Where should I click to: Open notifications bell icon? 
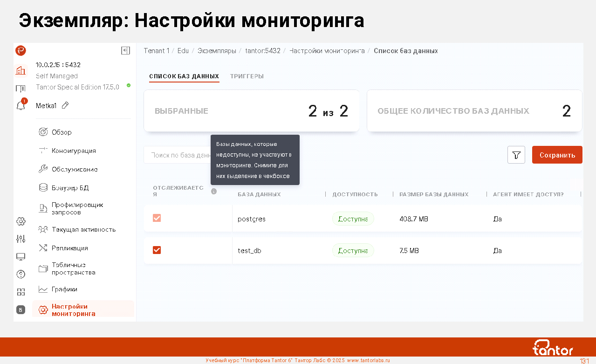click(21, 106)
